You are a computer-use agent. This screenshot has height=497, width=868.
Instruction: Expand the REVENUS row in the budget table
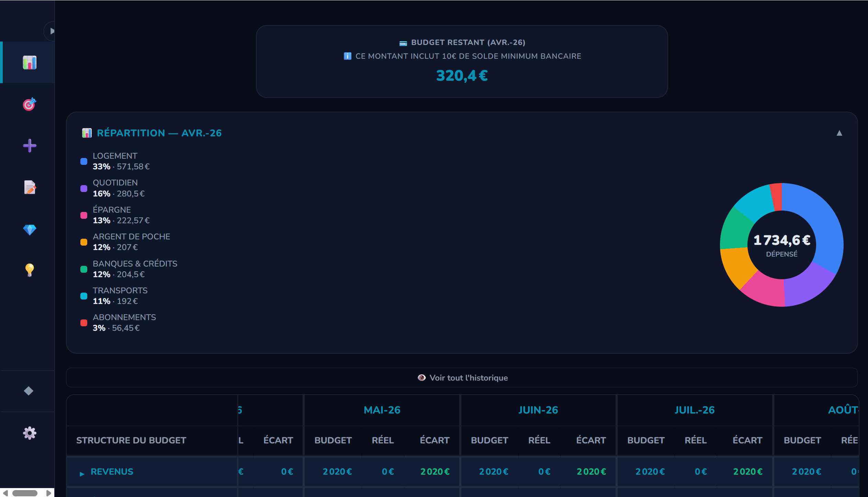click(x=82, y=473)
